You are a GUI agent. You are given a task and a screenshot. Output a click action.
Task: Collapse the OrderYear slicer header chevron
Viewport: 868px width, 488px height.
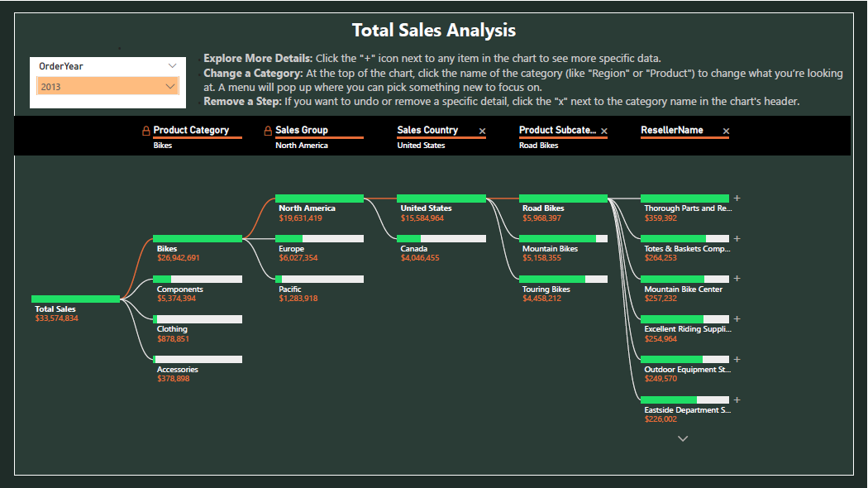[x=172, y=66]
